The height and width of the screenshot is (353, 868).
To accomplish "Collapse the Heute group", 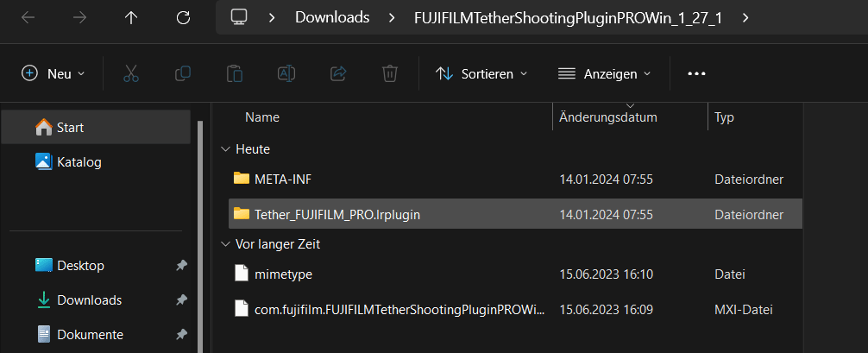I will click(226, 149).
